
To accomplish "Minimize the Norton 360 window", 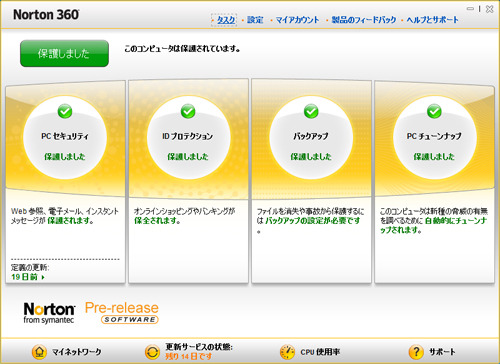I will point(470,9).
